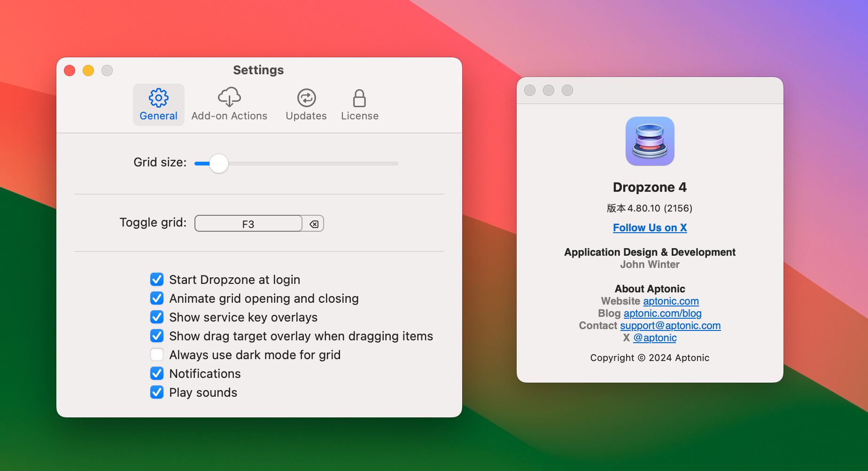Open the General settings gear icon
Viewport: 868px width, 471px height.
click(159, 98)
